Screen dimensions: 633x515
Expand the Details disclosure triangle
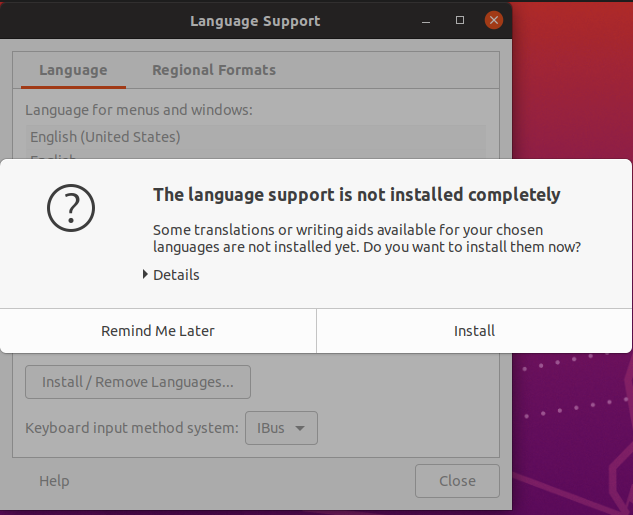click(x=145, y=275)
